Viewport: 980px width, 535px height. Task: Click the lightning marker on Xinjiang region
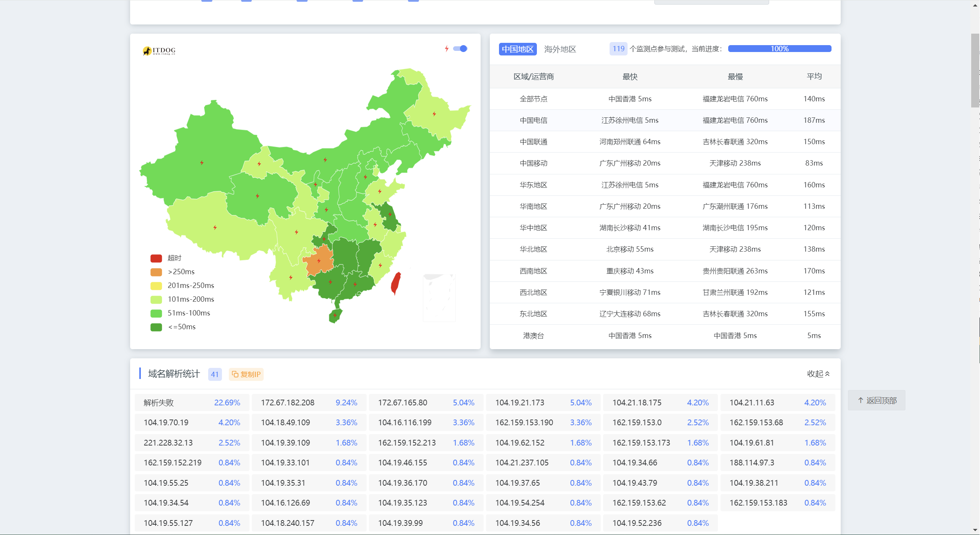202,163
